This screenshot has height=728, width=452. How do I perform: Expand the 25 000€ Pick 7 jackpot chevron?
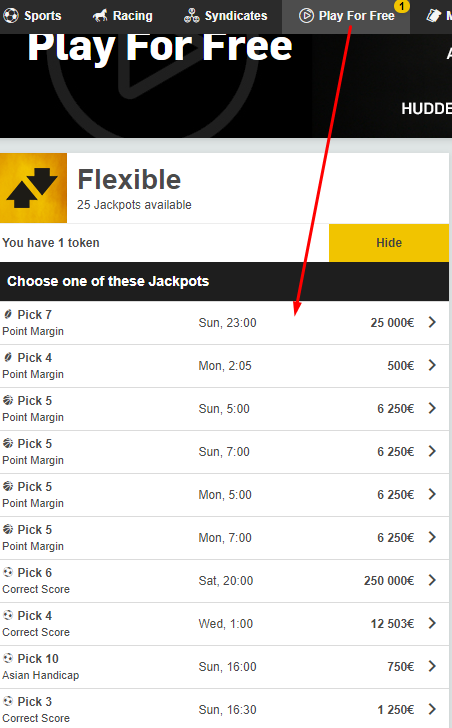(x=432, y=322)
